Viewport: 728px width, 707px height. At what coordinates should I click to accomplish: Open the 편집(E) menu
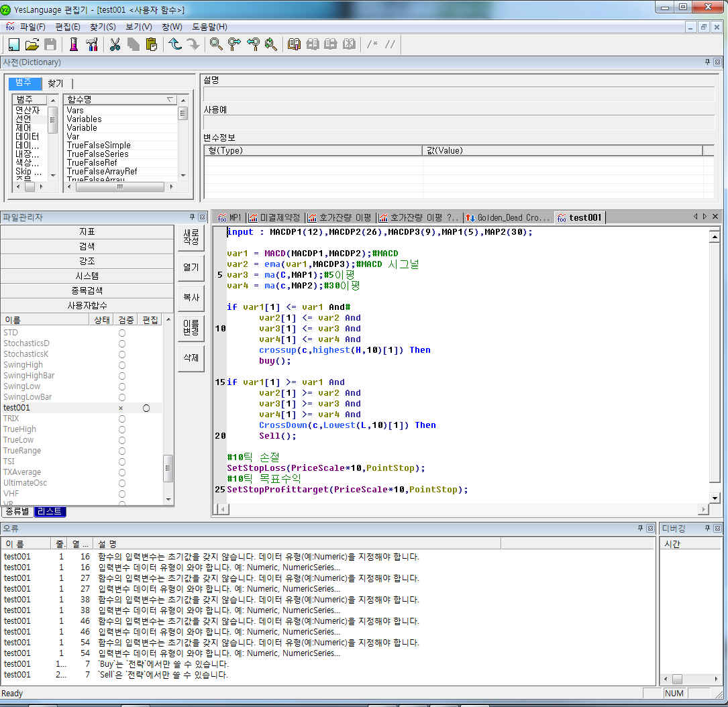tap(68, 27)
